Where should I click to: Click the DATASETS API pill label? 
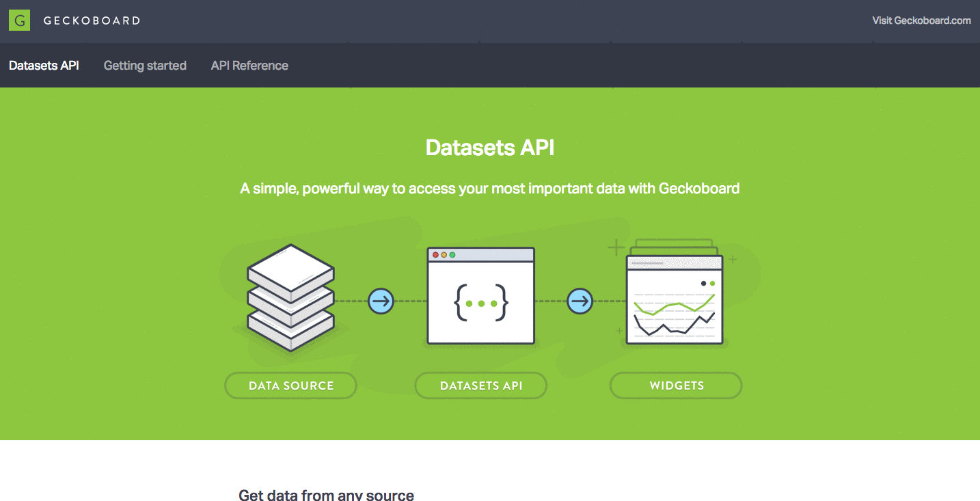481,385
